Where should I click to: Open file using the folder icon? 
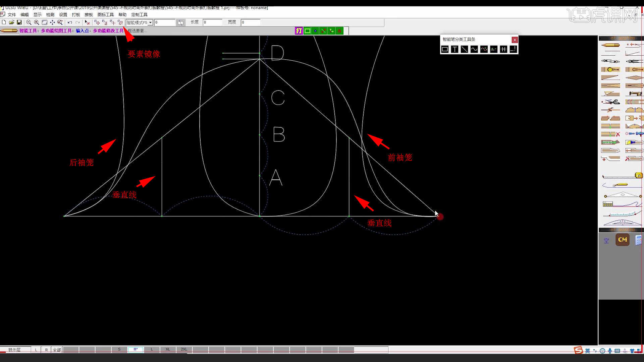[11, 22]
